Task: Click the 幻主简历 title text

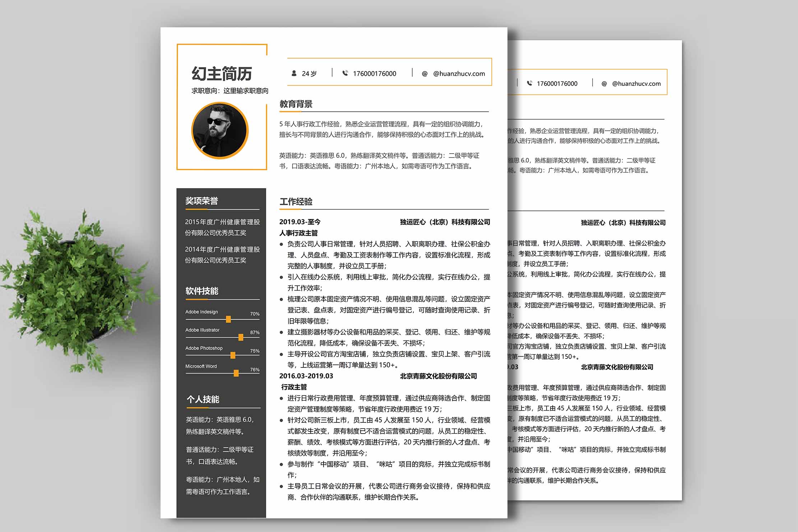Action: pos(222,74)
